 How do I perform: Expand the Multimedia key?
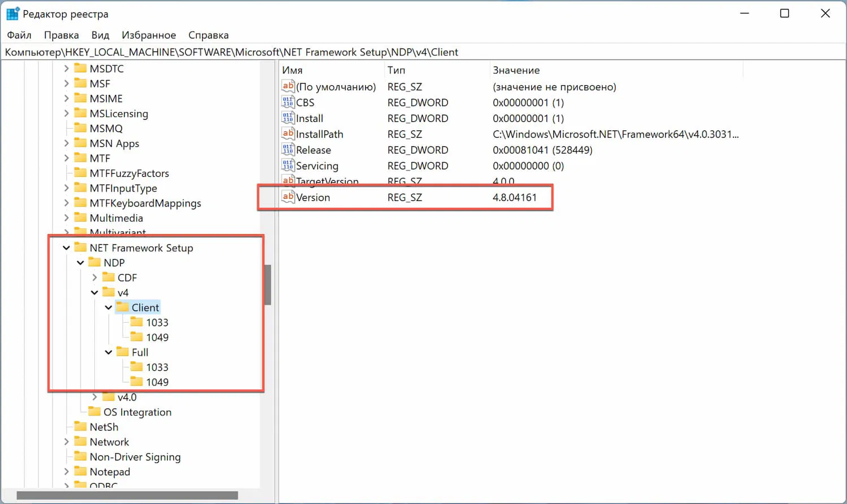click(x=67, y=218)
